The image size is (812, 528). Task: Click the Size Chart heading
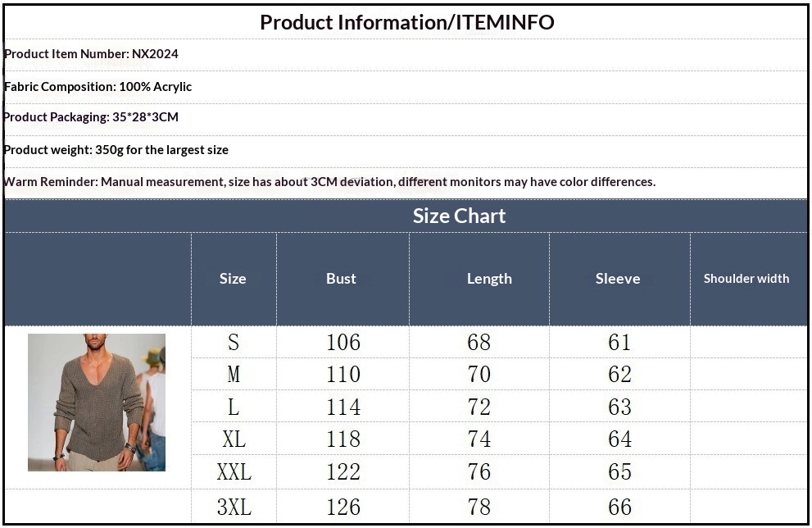tap(459, 216)
